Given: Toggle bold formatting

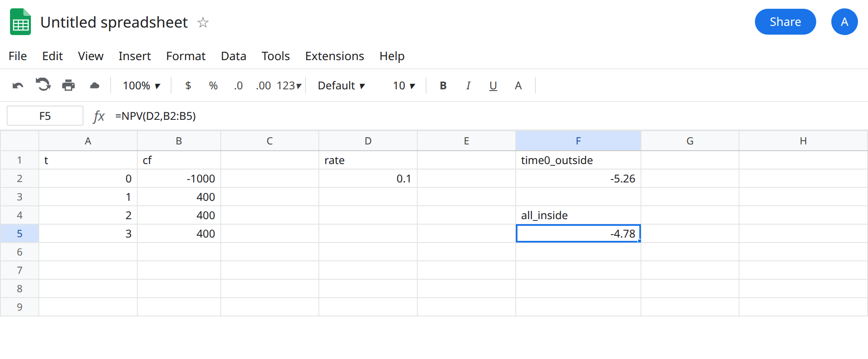Looking at the screenshot, I should (443, 86).
